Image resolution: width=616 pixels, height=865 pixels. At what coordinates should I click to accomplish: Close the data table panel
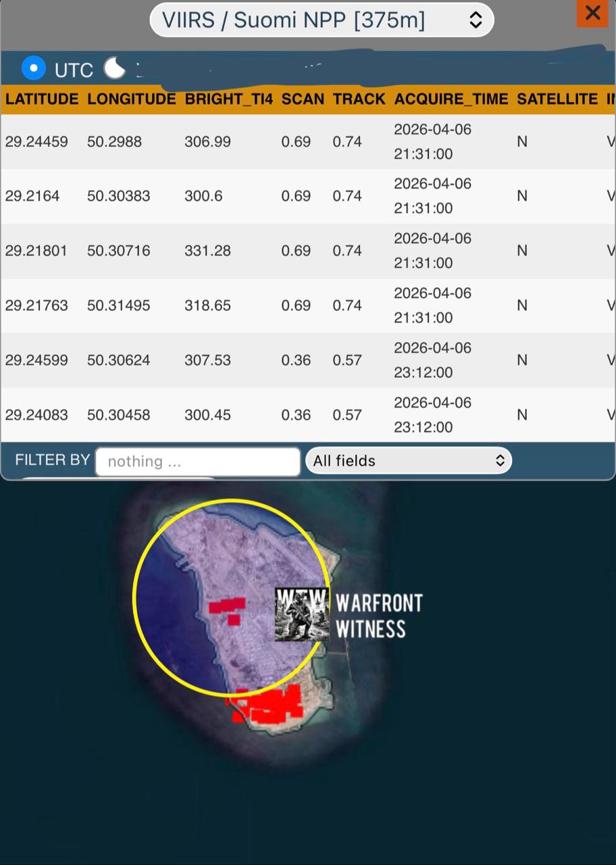tap(592, 13)
